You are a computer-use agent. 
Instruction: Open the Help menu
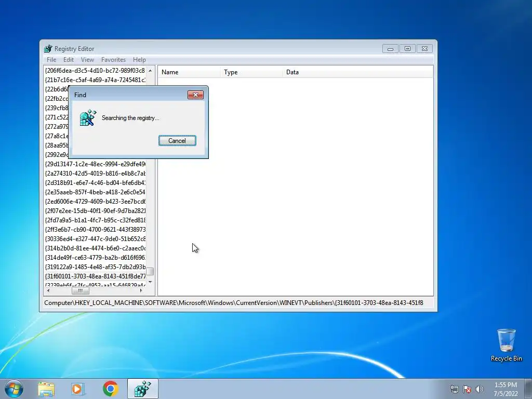[x=139, y=59]
